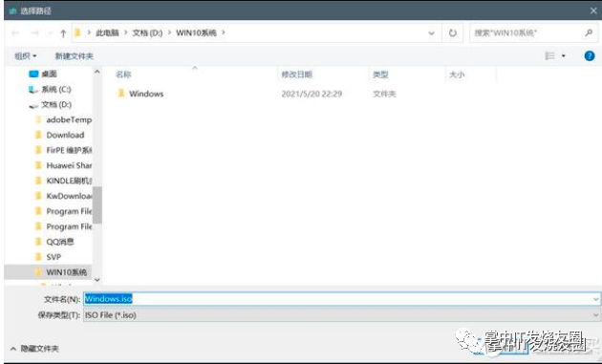Image resolution: width=602 pixels, height=364 pixels.
Task: Click 此电脑 in the address path
Action: click(107, 33)
